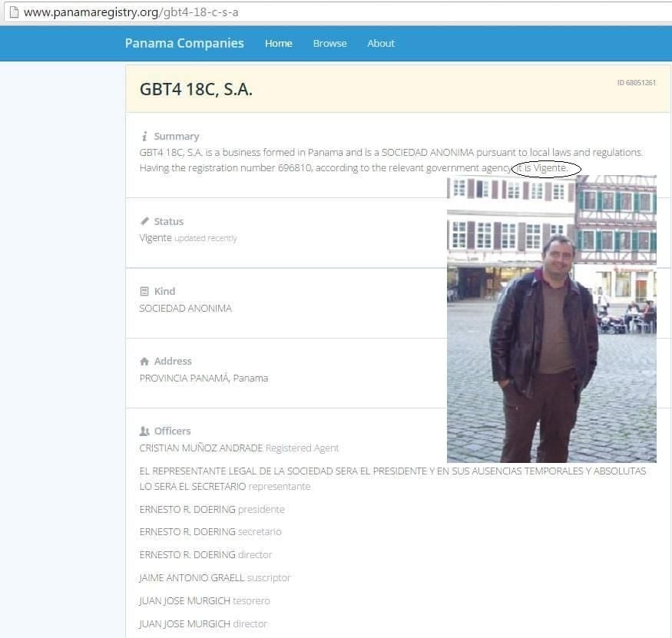Click the Status pencil icon

144,221
